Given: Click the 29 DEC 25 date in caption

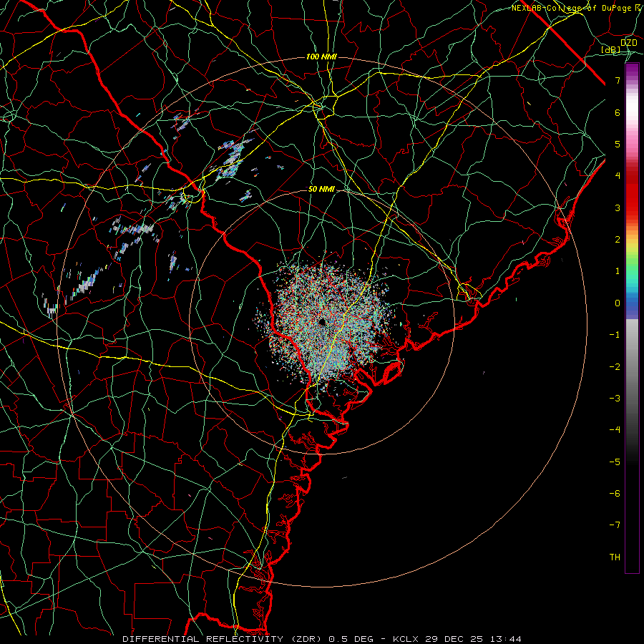Looking at the screenshot, I should click(454, 639).
